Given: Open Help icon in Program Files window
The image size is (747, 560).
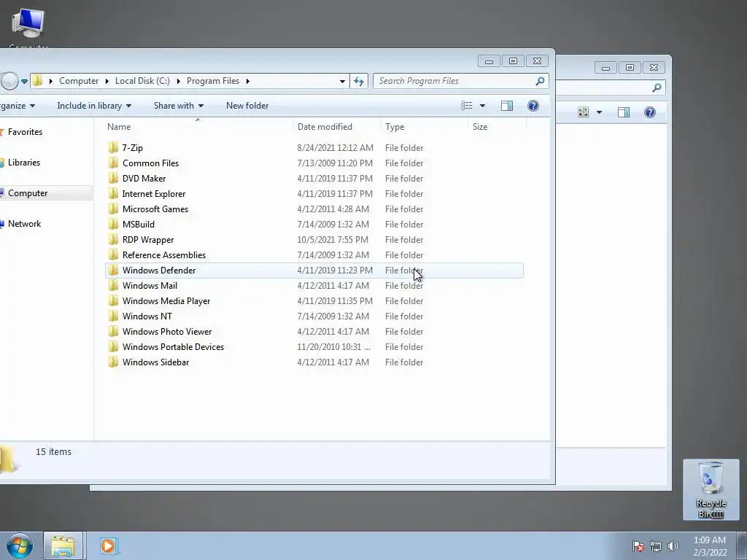Looking at the screenshot, I should tap(533, 106).
